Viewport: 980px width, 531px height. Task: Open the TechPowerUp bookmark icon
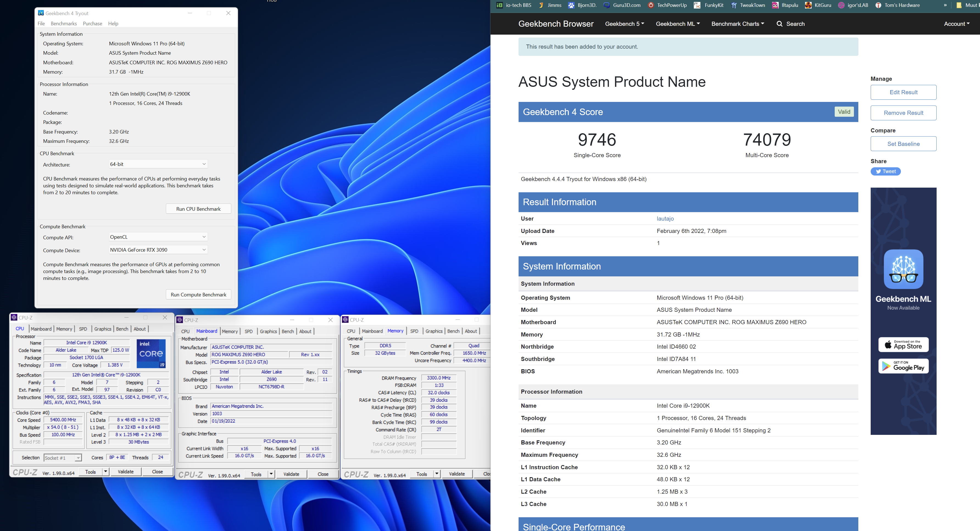coord(651,5)
